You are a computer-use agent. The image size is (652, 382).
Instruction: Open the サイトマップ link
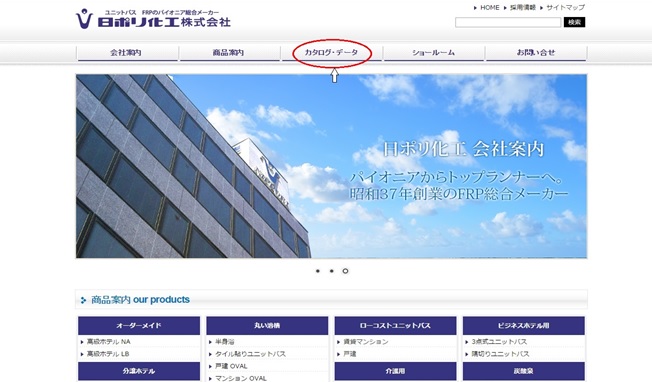point(566,7)
